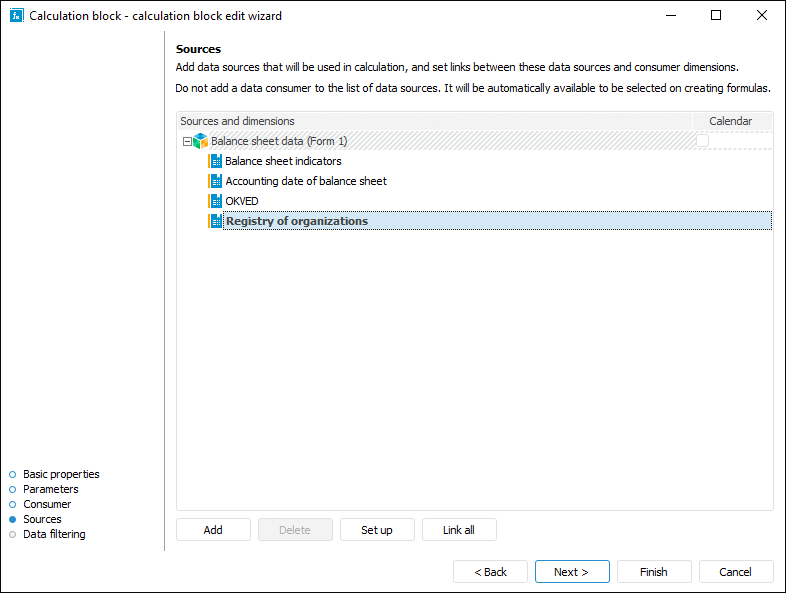
Task: Click the Registry of organizations dimension icon
Action: click(215, 221)
